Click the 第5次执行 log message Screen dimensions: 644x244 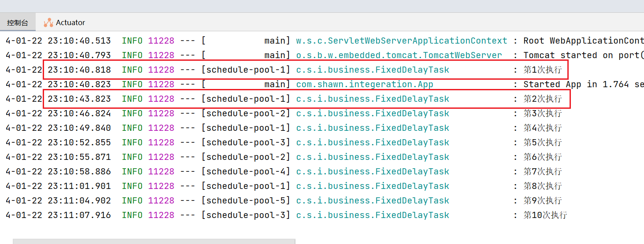pos(543,142)
